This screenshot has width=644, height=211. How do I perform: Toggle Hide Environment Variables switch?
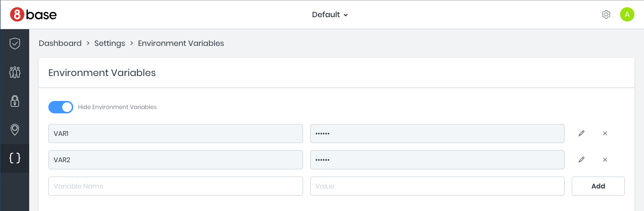(61, 107)
